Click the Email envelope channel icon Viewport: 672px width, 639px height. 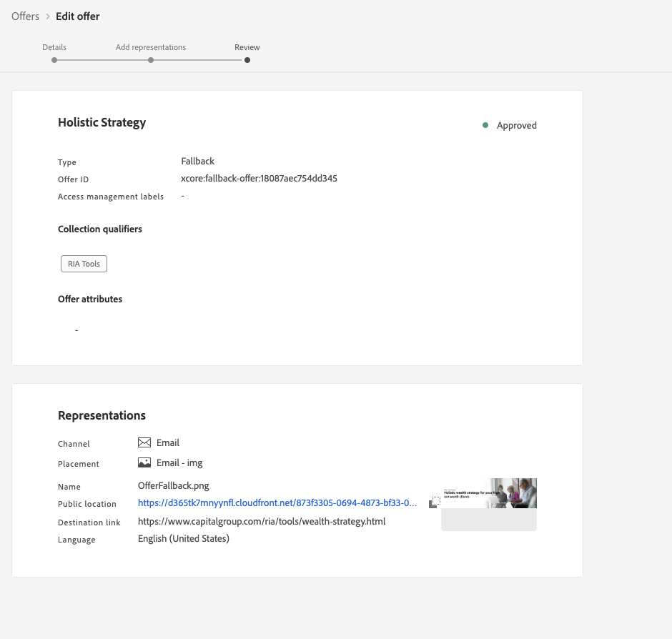coord(144,442)
